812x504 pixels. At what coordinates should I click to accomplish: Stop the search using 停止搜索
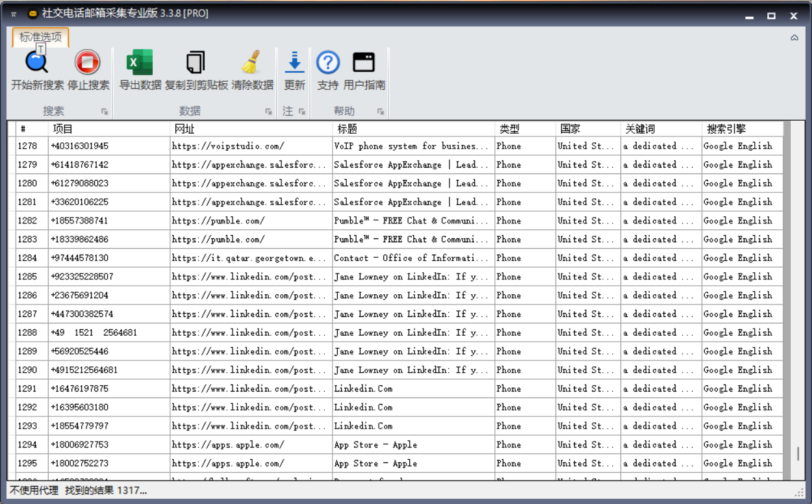point(88,70)
